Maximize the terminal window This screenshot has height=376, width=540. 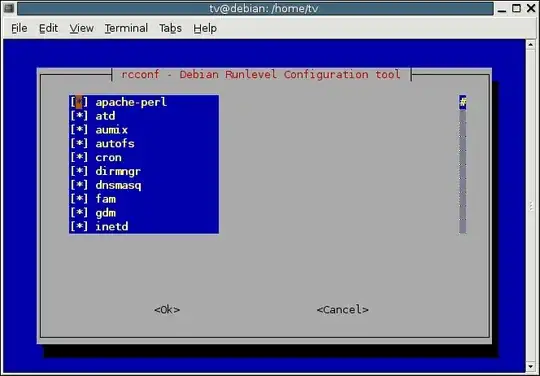pos(516,8)
